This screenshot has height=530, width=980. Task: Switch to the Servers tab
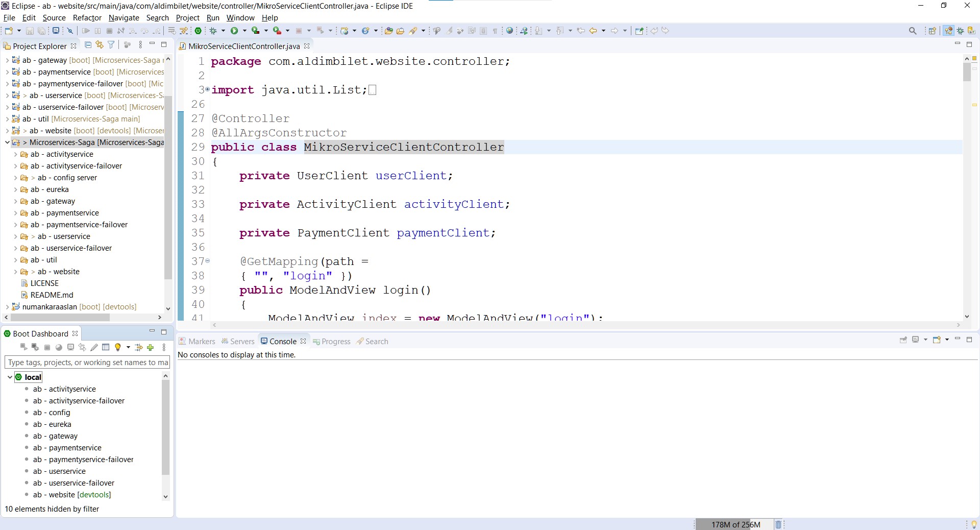point(238,342)
